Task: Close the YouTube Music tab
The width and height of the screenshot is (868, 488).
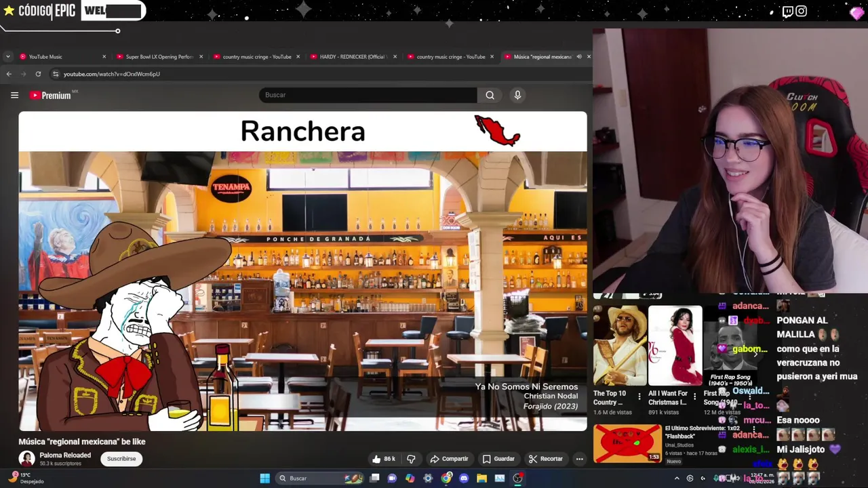Action: tap(104, 57)
